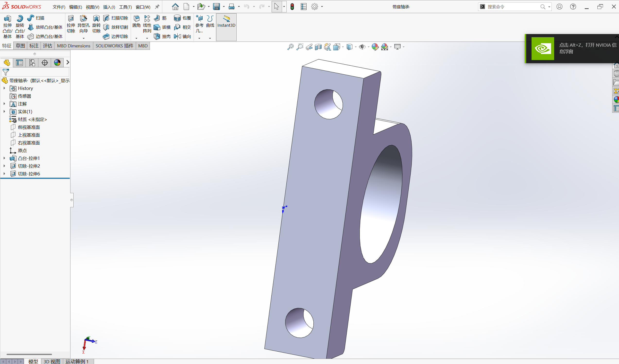Click the 运动算例 1 bottom tab
This screenshot has height=364, width=619.
click(x=77, y=361)
